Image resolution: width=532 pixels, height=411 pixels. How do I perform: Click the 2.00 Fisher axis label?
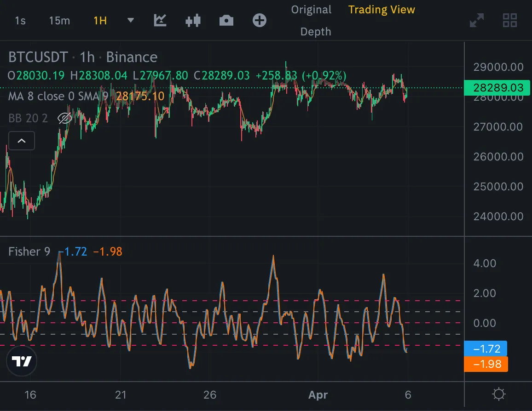point(485,293)
